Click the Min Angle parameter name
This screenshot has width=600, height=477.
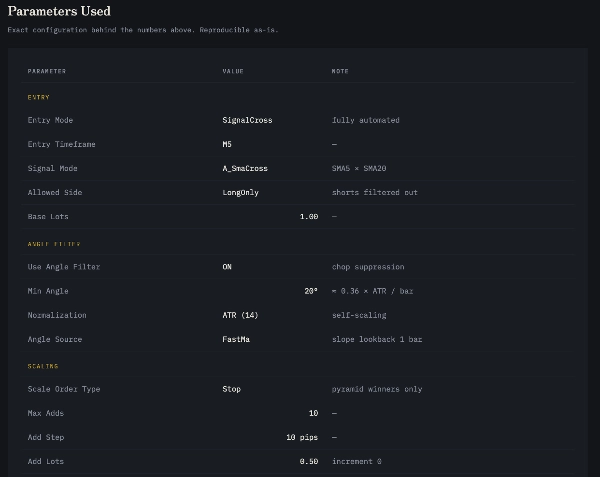pos(48,291)
